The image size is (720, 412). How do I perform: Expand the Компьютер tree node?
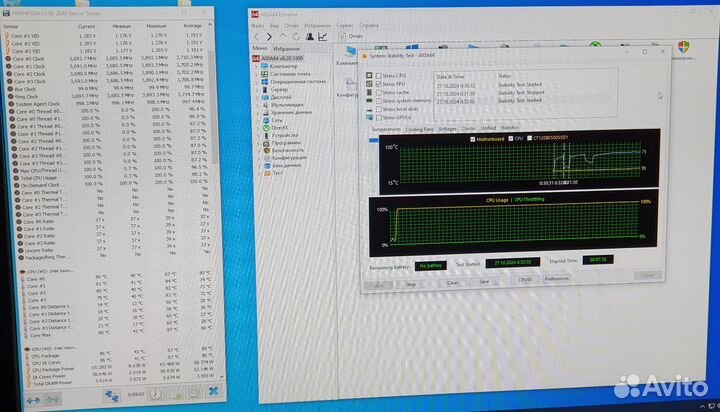pyautogui.click(x=256, y=66)
